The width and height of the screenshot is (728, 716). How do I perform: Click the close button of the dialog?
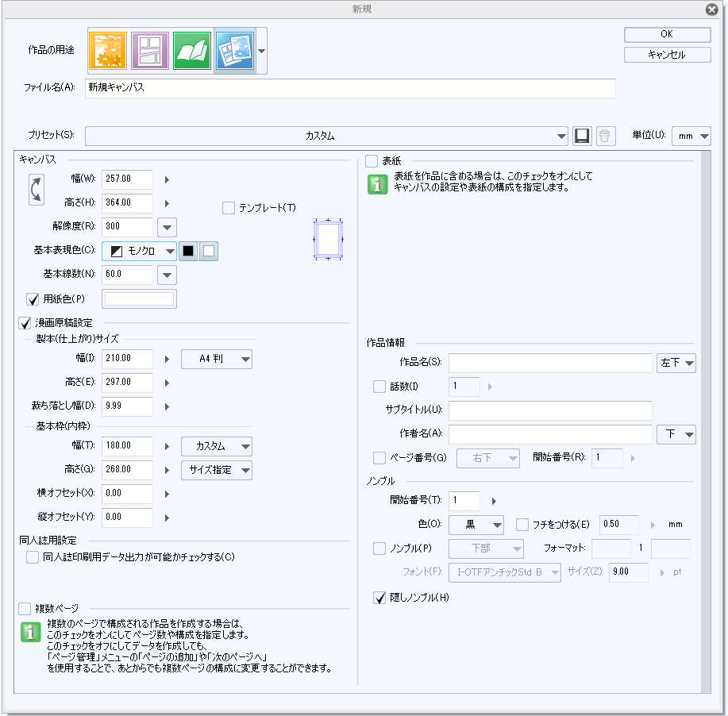[x=712, y=10]
